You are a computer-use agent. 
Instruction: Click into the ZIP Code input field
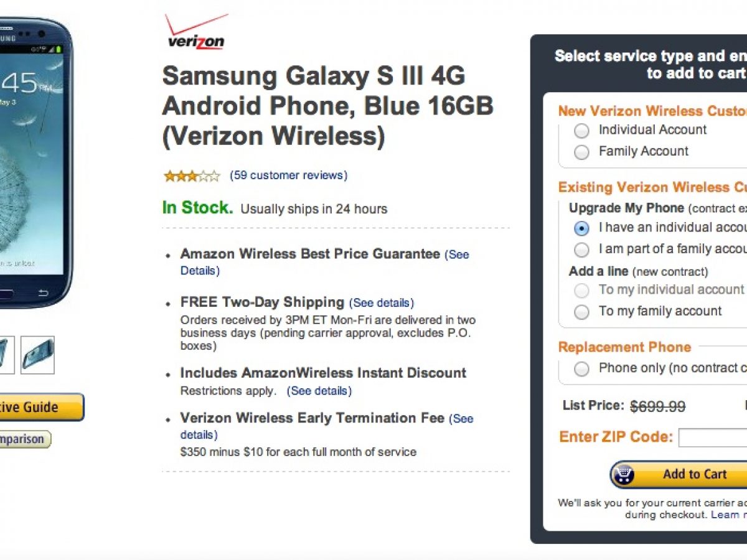click(x=713, y=437)
